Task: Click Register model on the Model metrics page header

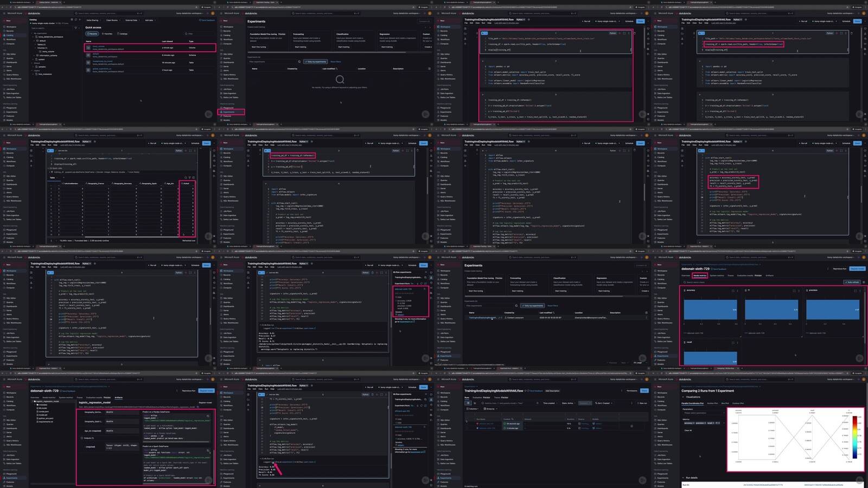Action: pyautogui.click(x=857, y=269)
